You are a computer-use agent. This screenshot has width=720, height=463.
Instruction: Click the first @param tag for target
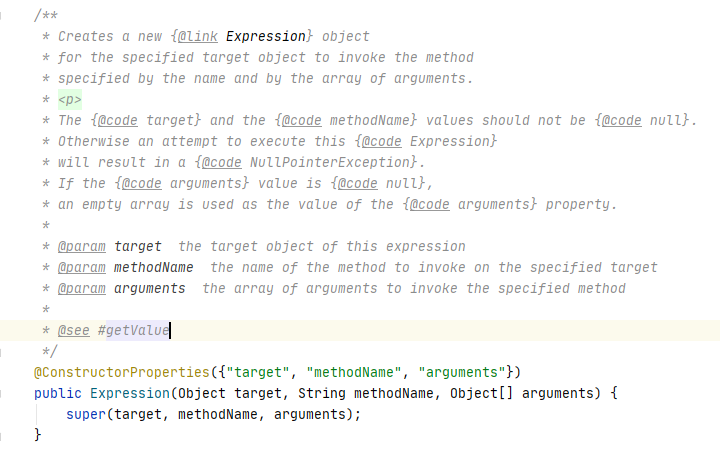[x=80, y=246]
